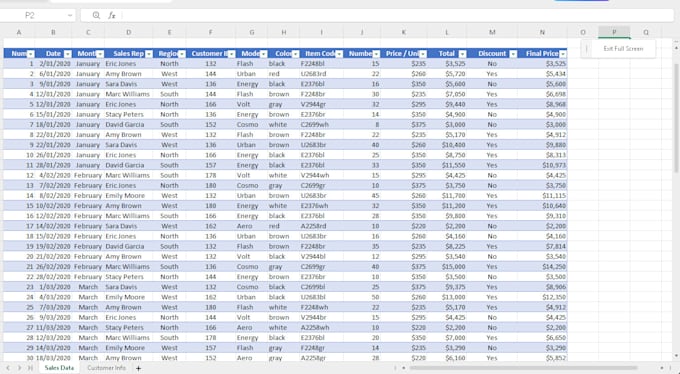Click the Sales Rep header cell text

click(x=128, y=54)
